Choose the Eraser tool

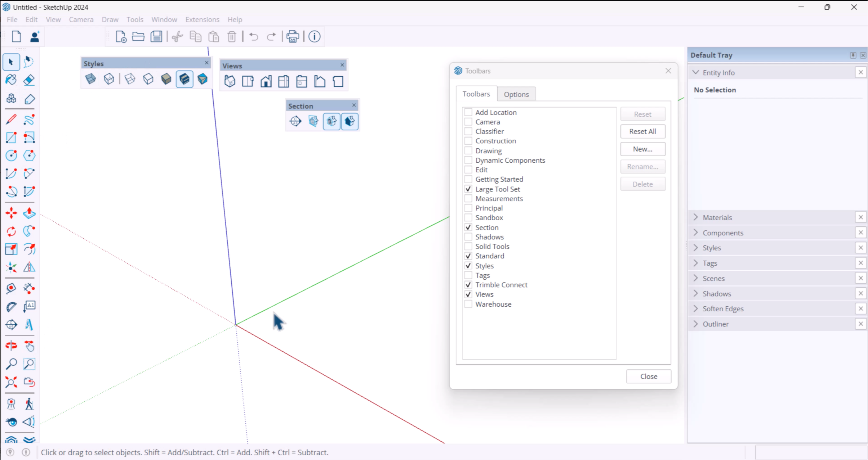click(29, 80)
